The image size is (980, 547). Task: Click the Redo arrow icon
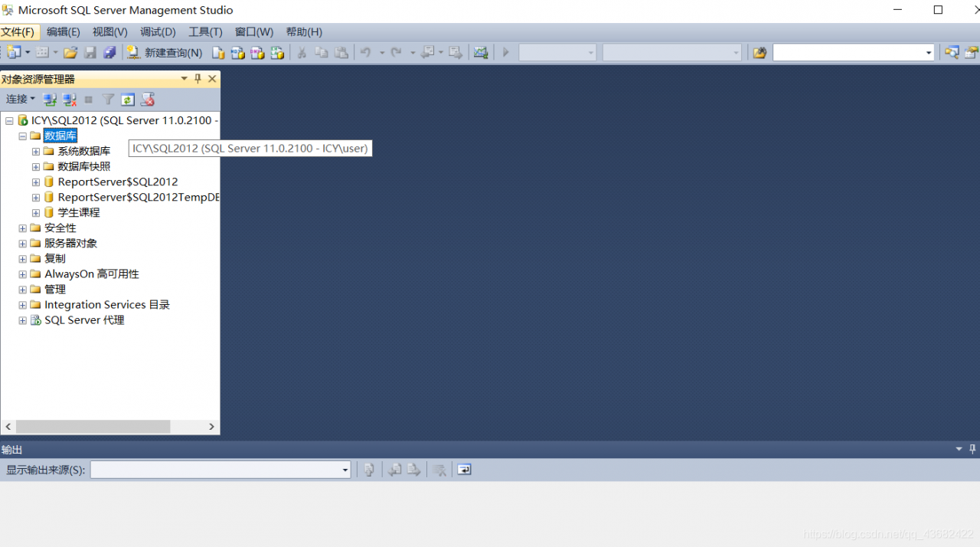click(397, 52)
